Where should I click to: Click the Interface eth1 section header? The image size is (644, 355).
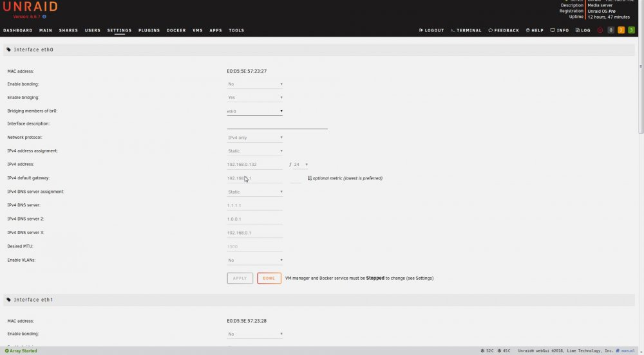pos(319,300)
